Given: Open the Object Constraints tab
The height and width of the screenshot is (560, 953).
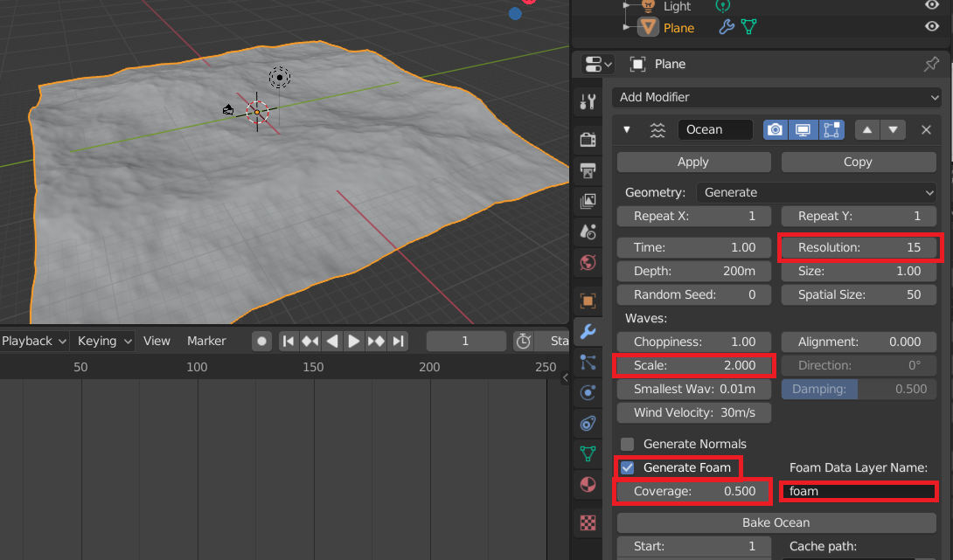Looking at the screenshot, I should pyautogui.click(x=588, y=424).
